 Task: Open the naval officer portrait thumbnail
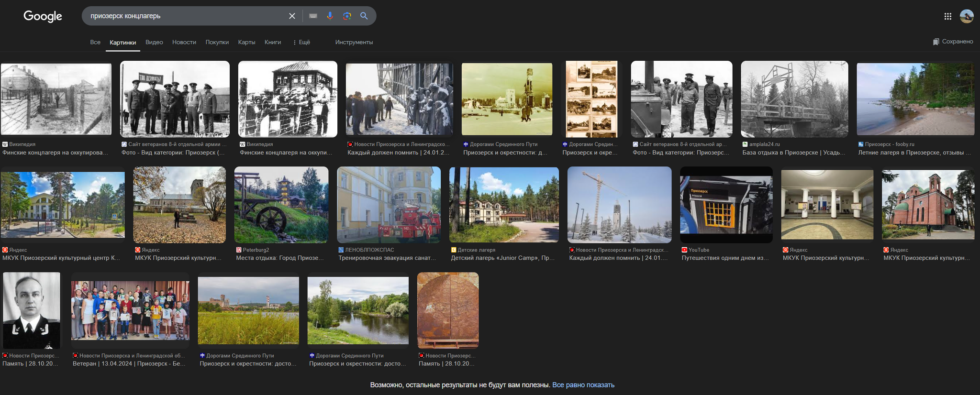coord(32,310)
